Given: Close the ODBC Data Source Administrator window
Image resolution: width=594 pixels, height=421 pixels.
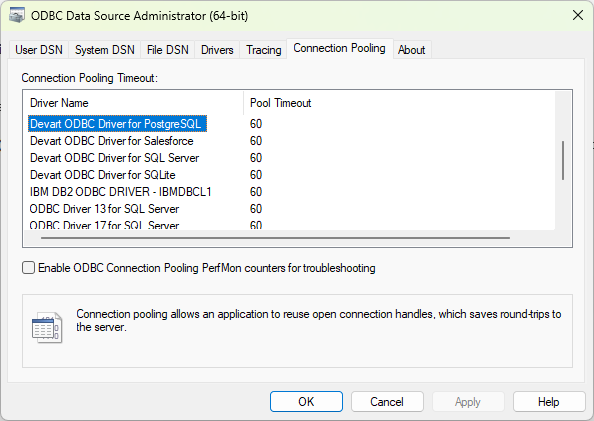Looking at the screenshot, I should pos(578,16).
